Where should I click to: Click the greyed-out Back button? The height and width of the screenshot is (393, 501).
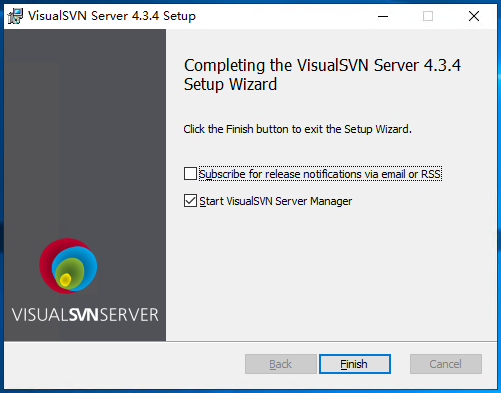pyautogui.click(x=281, y=364)
